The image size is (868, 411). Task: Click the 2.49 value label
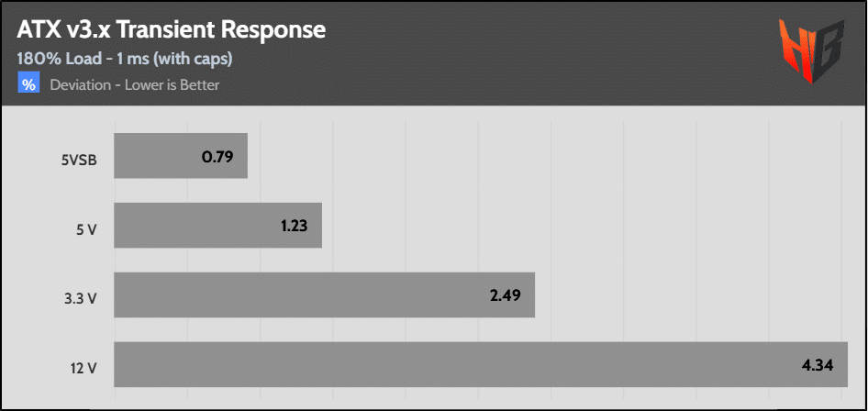(505, 295)
